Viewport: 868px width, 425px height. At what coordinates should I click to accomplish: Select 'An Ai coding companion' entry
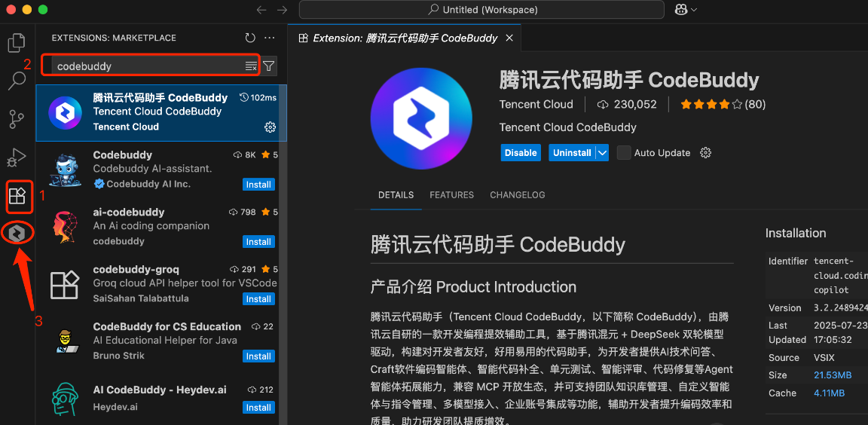(x=151, y=226)
